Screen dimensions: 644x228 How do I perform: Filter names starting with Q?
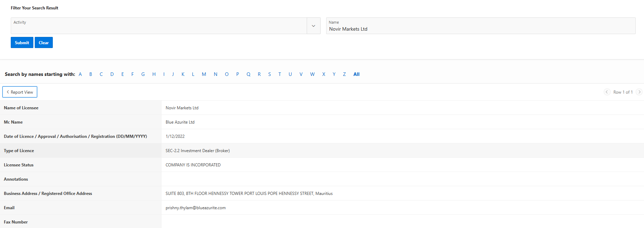pyautogui.click(x=248, y=74)
